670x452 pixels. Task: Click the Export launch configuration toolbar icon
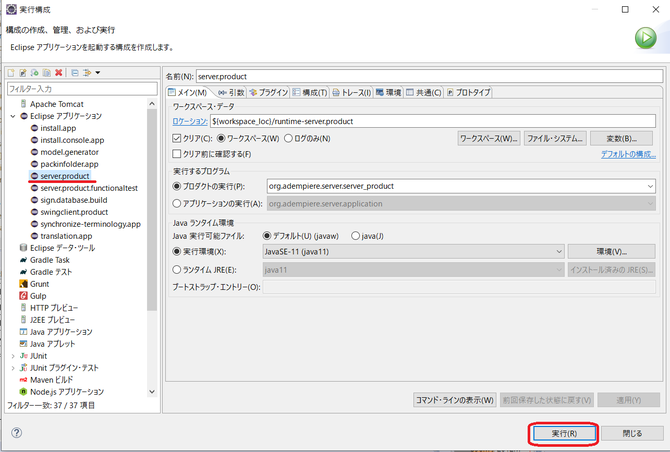(35, 73)
